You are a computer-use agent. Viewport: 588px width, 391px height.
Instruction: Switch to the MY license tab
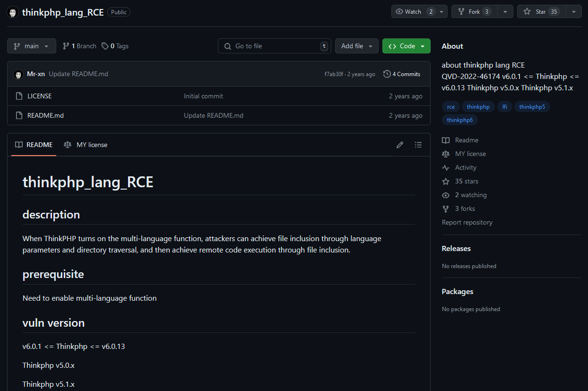tap(86, 145)
